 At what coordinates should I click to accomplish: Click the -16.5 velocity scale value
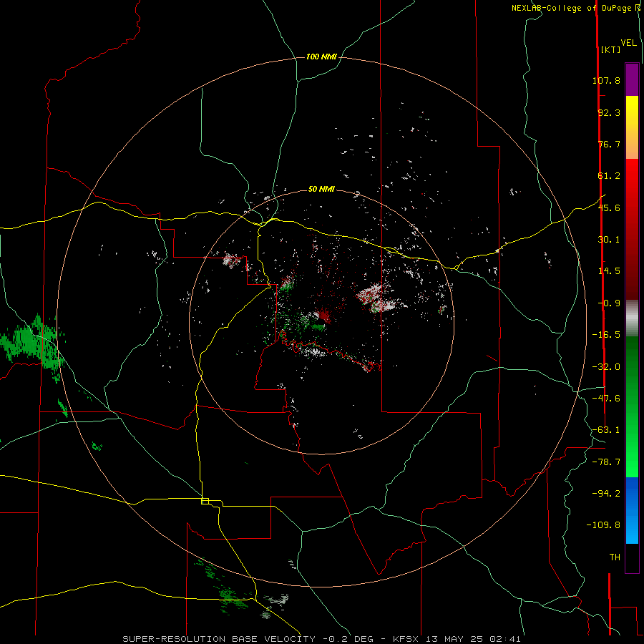click(606, 335)
